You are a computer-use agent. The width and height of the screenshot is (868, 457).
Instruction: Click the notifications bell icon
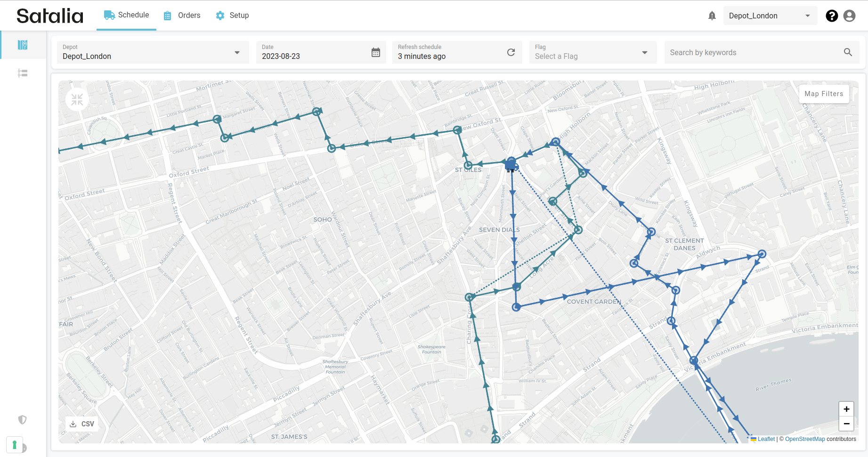pyautogui.click(x=712, y=16)
